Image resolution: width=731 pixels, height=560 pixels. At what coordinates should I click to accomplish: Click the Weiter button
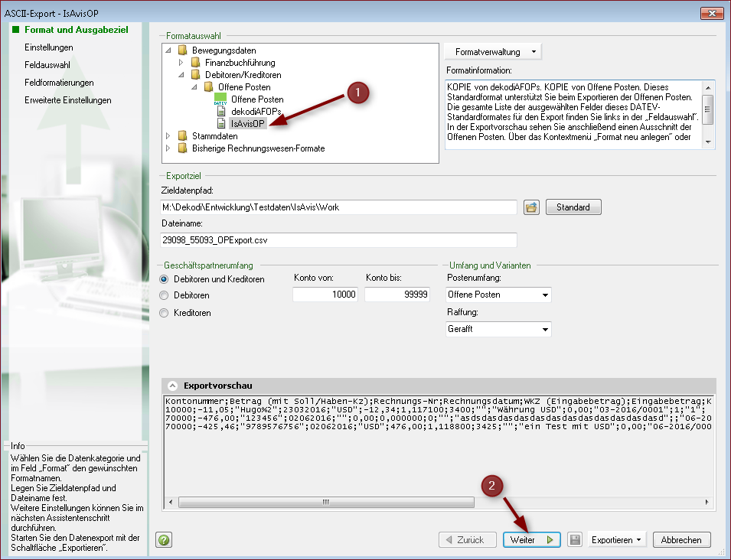coord(531,540)
